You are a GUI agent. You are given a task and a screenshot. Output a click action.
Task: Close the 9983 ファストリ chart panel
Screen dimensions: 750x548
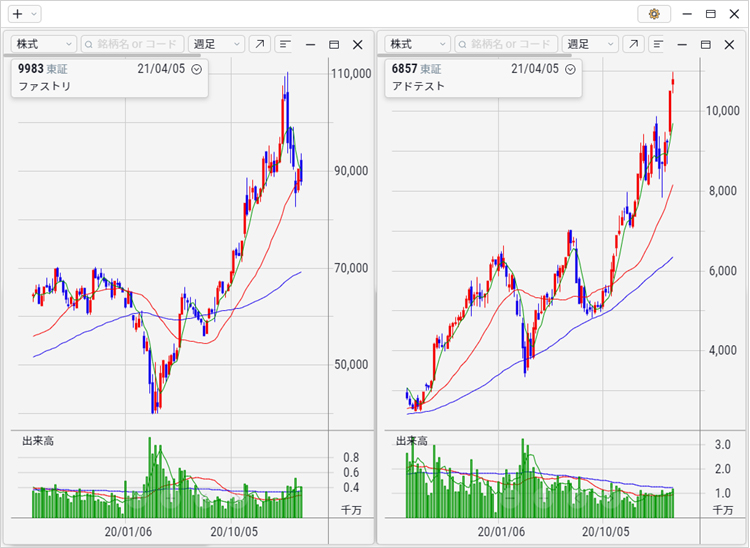pyautogui.click(x=357, y=45)
